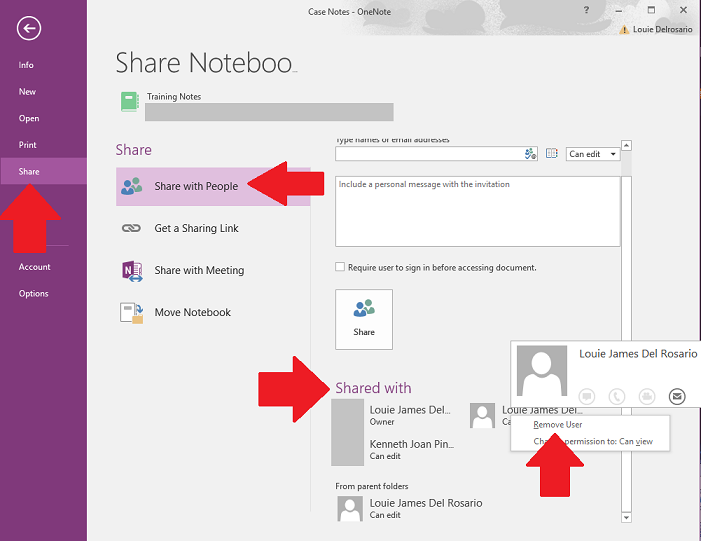Click avatar under From parent folders
The image size is (701, 541).
tap(350, 509)
